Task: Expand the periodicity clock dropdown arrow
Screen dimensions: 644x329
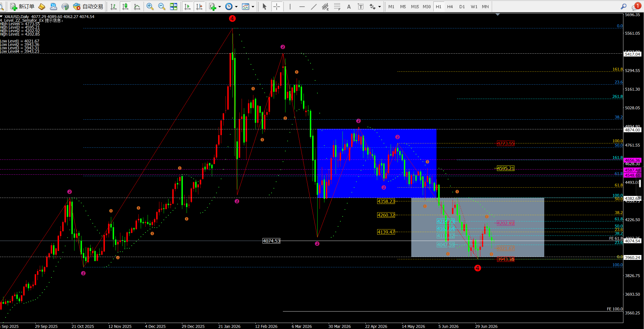Action: [x=236, y=7]
